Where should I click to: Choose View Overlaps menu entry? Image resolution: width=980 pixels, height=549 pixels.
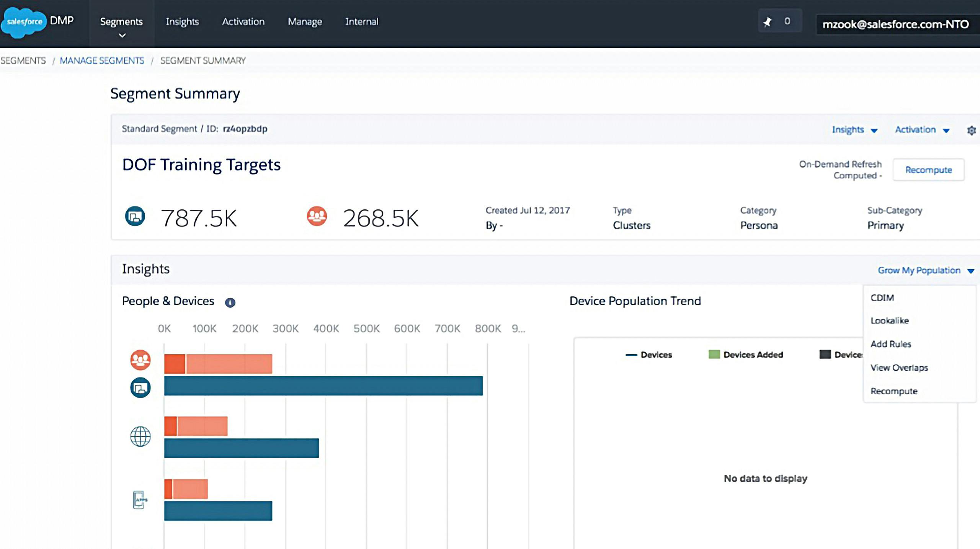pos(899,368)
